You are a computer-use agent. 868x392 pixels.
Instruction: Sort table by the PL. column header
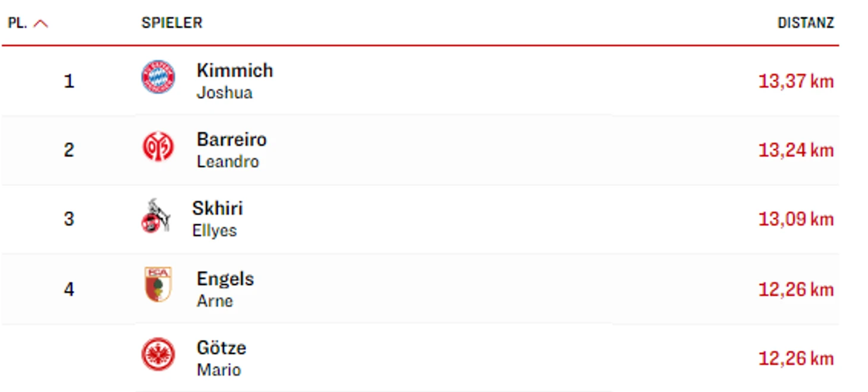click(x=17, y=24)
